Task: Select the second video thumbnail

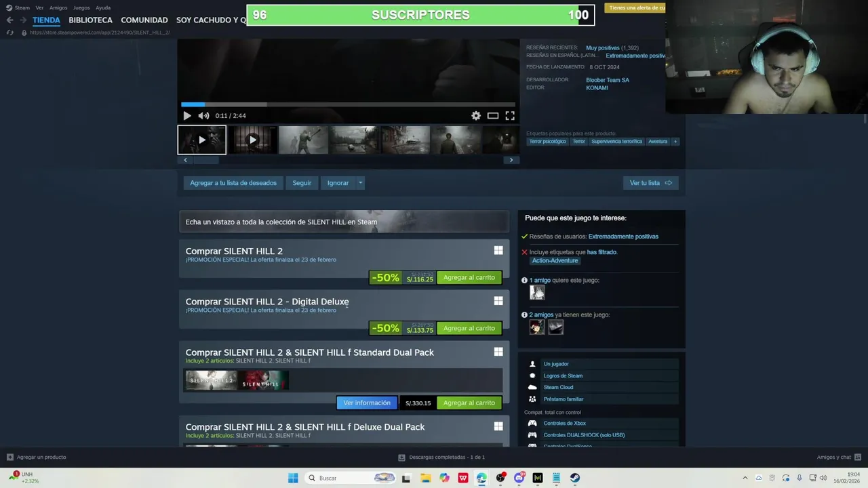Action: pos(252,140)
